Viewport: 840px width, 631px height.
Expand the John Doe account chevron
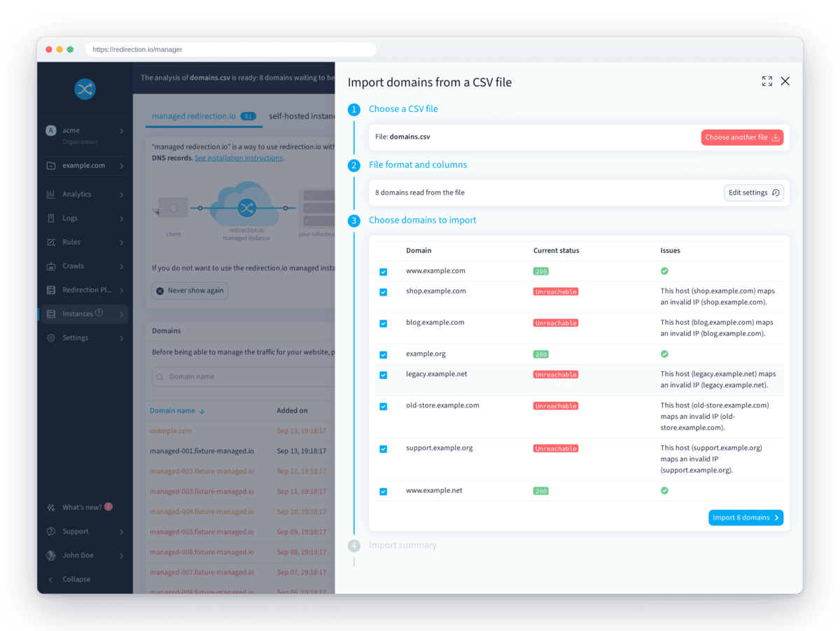pyautogui.click(x=121, y=555)
